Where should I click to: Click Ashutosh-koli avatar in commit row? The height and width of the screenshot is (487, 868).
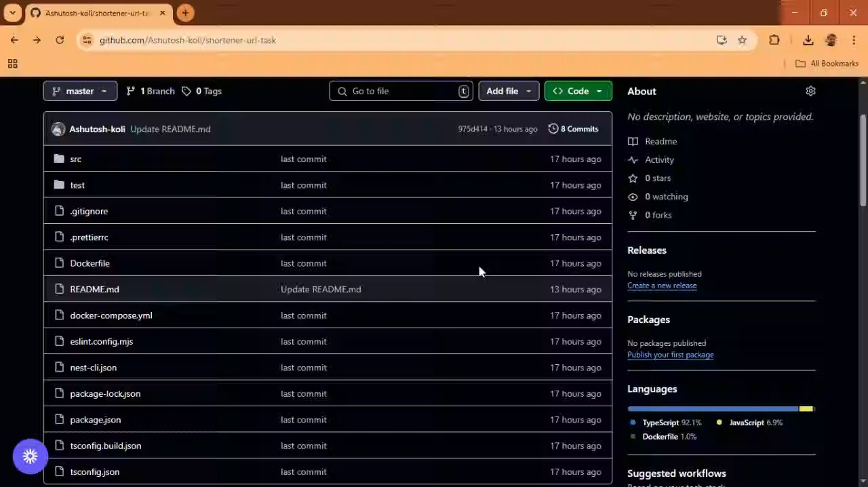(x=58, y=129)
